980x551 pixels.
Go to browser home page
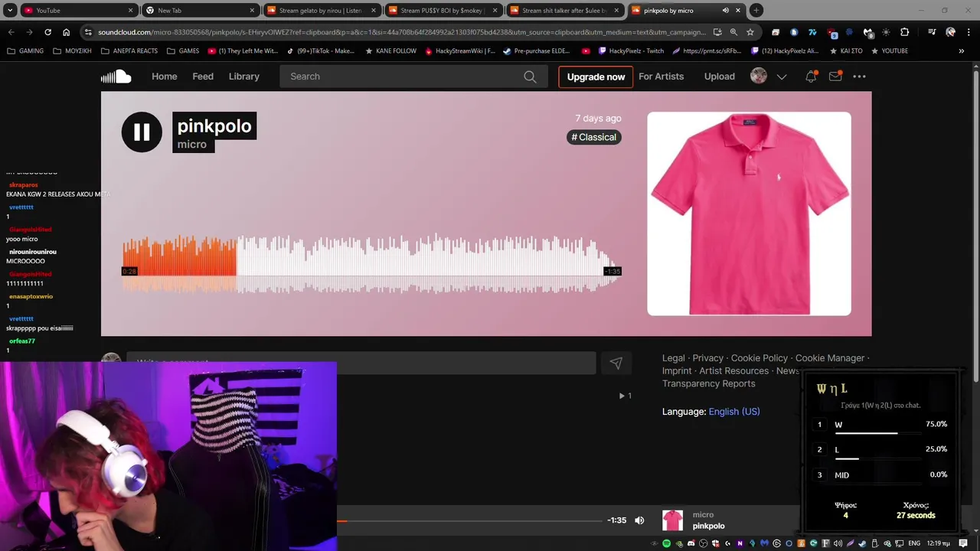coord(66,32)
